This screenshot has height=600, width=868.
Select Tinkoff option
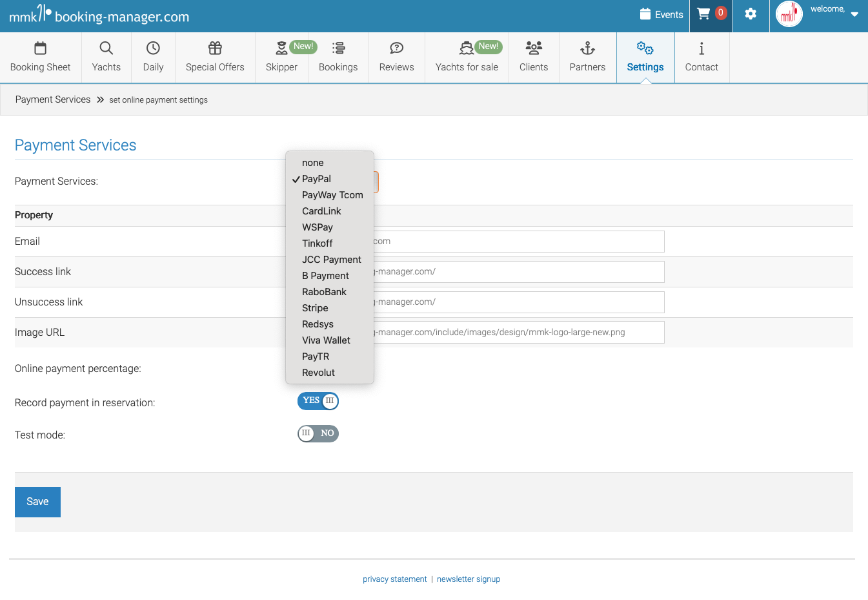tap(330, 243)
